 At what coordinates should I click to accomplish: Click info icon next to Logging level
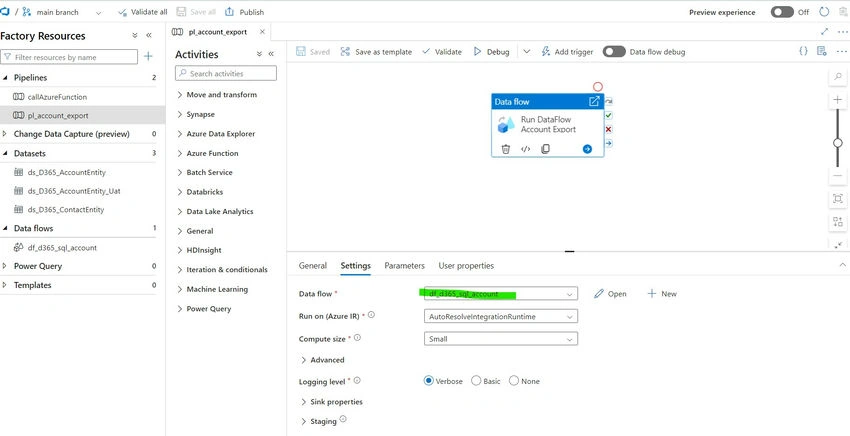coord(357,381)
